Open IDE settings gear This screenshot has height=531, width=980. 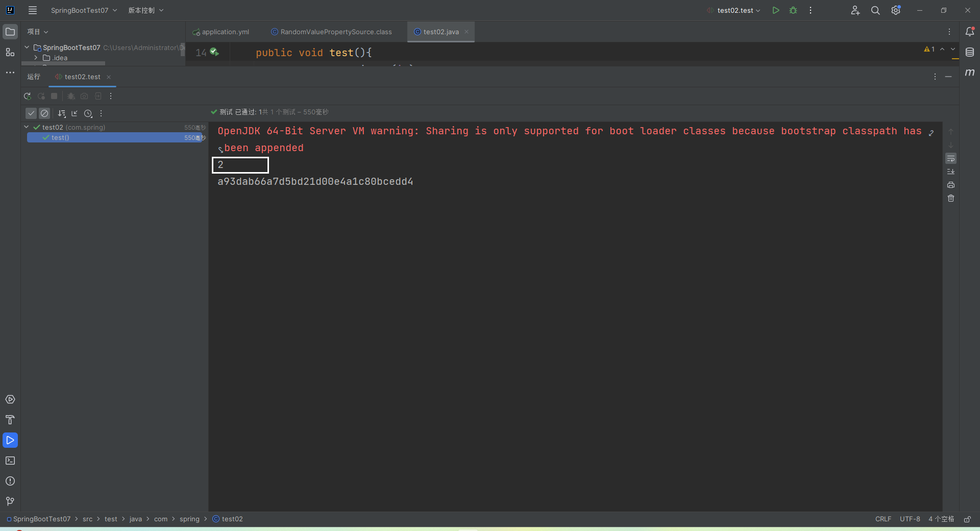(896, 10)
